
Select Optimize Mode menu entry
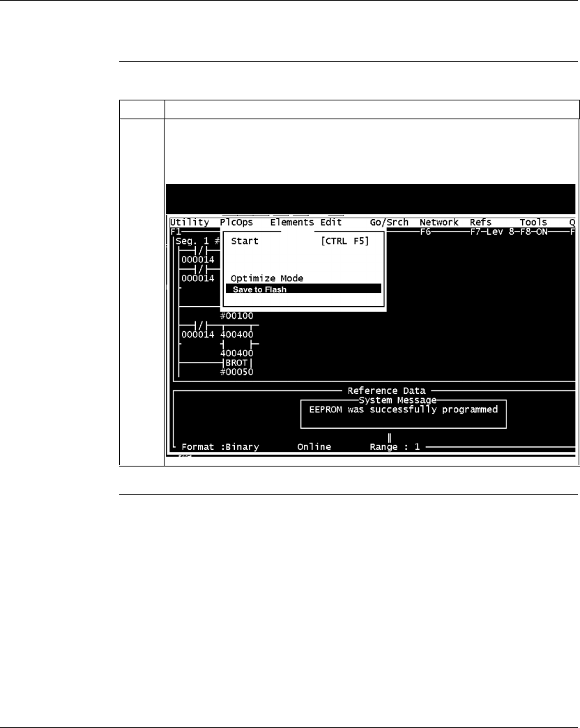tap(267, 278)
